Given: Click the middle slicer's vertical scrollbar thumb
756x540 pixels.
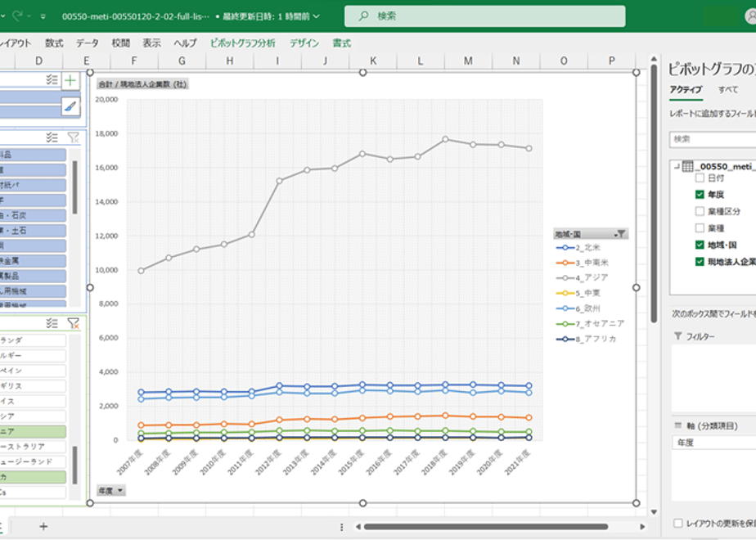Looking at the screenshot, I should tap(74, 187).
